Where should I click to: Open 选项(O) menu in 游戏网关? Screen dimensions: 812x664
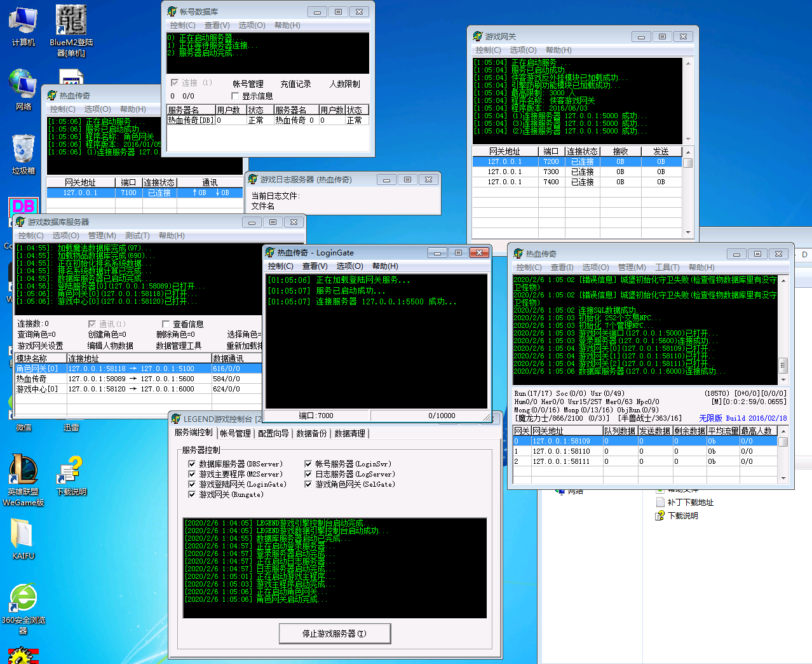[523, 50]
